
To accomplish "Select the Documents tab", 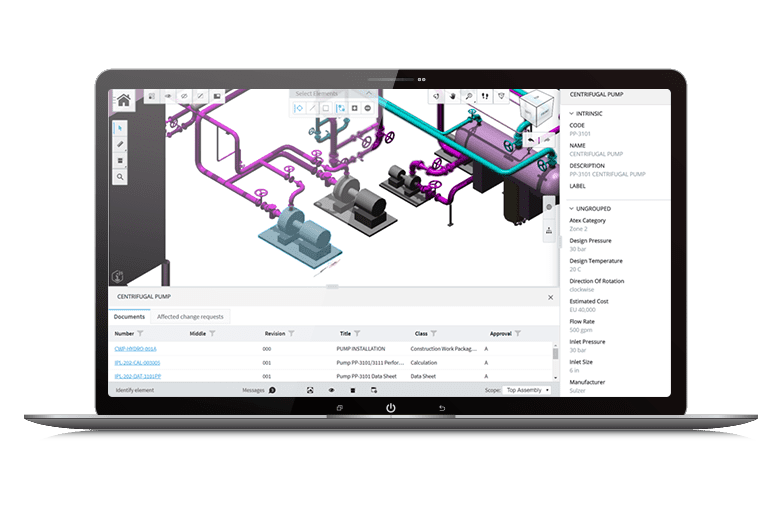I will point(129,316).
